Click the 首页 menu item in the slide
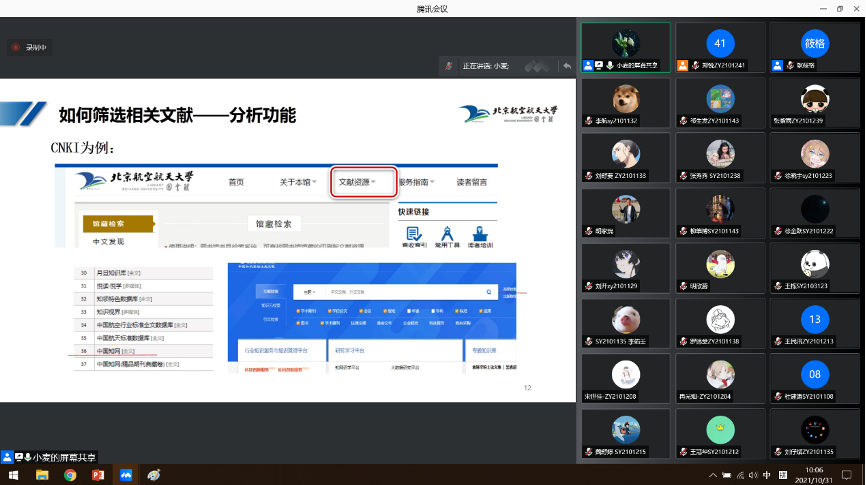The width and height of the screenshot is (866, 485). click(x=236, y=182)
